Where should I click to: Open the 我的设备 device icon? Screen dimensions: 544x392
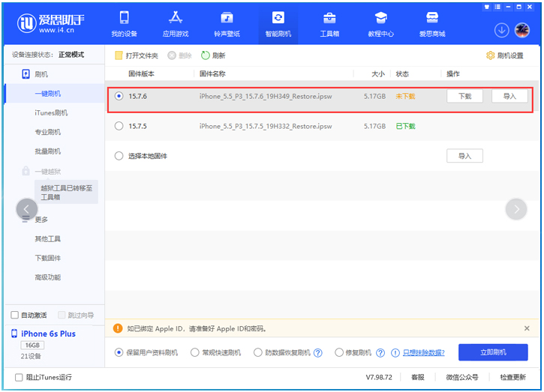124,18
